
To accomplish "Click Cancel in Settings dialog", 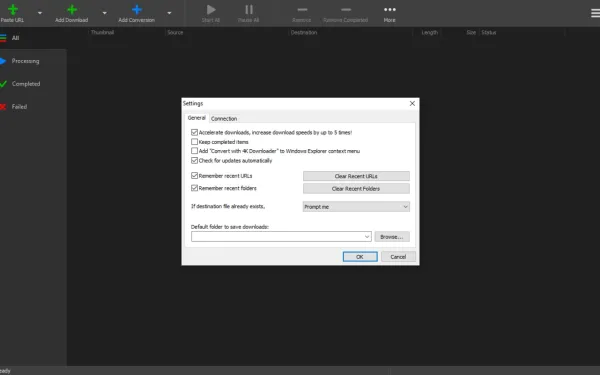I will (398, 257).
